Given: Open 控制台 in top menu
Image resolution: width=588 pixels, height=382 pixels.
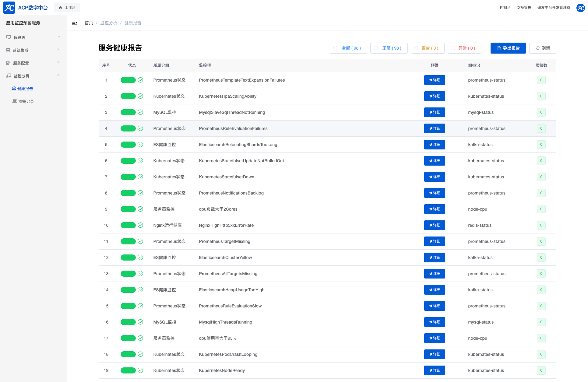Looking at the screenshot, I should (505, 8).
